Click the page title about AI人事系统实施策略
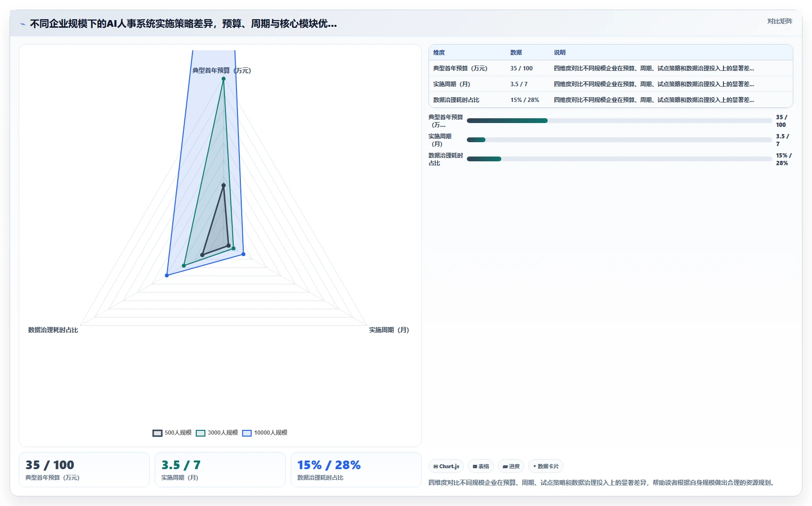This screenshot has width=812, height=506. point(183,23)
